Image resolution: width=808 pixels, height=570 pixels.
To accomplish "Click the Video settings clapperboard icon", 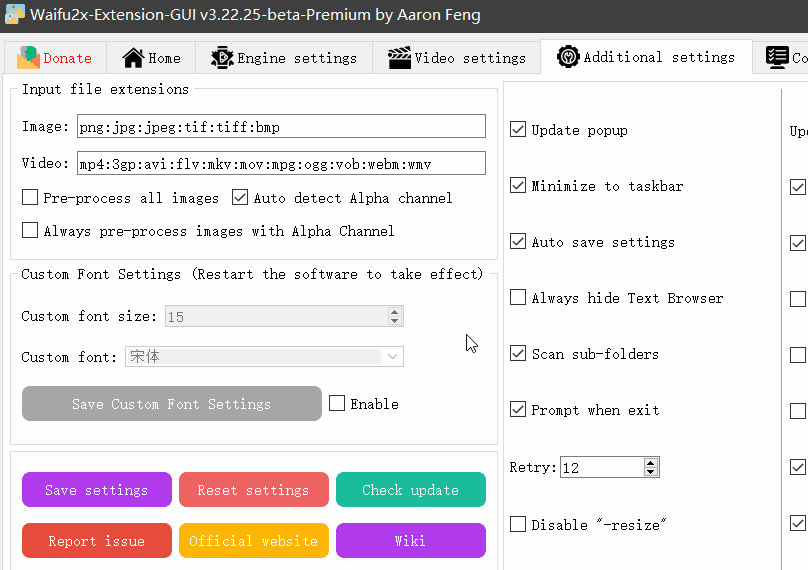I will 399,58.
